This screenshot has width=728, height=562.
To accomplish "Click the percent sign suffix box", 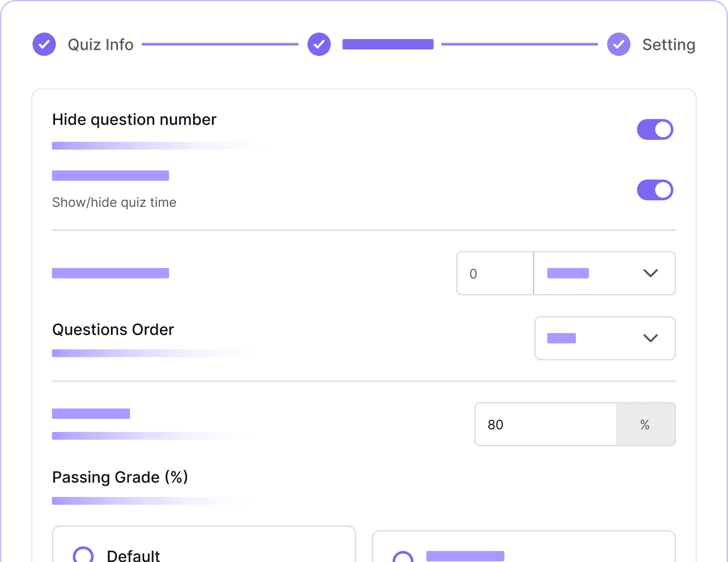I will [x=646, y=424].
